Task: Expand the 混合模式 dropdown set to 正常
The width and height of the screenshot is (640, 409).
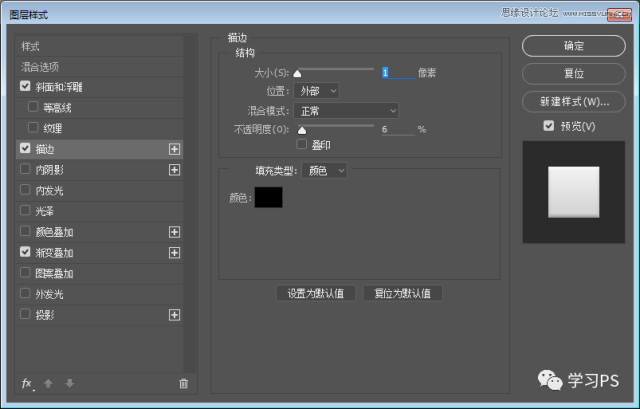Action: (348, 110)
